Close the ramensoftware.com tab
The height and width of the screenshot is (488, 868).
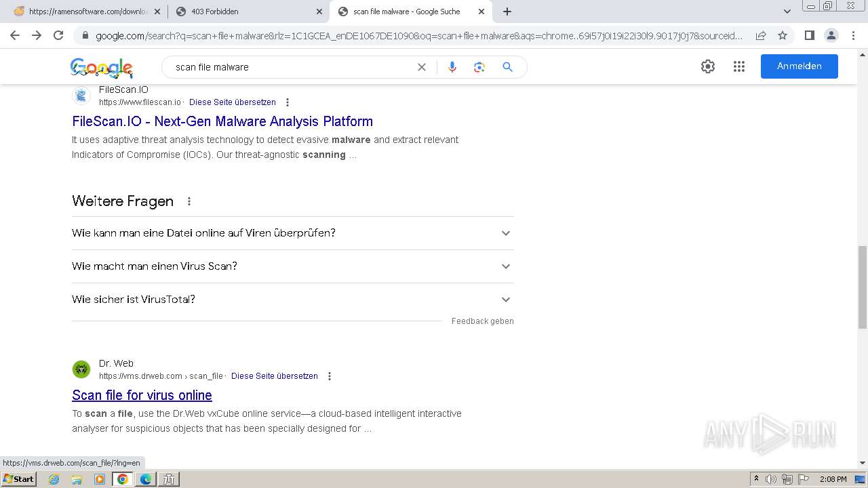click(x=157, y=12)
